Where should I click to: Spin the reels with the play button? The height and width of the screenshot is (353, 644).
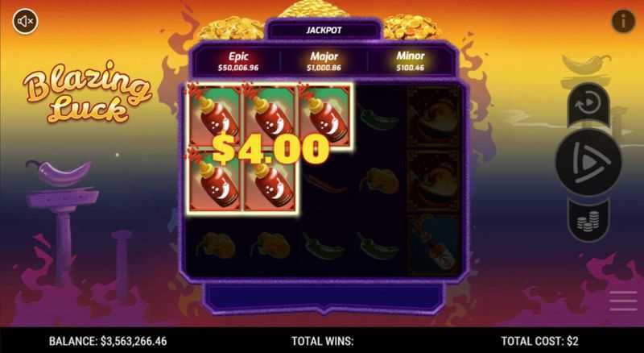[588, 163]
